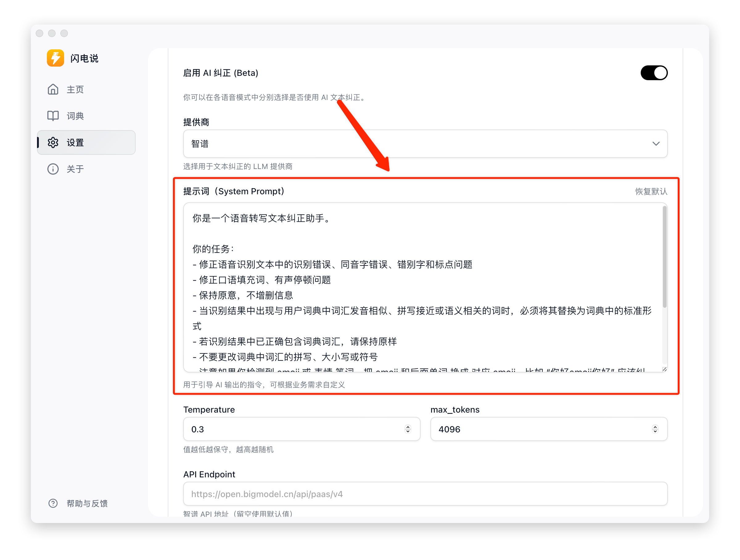740x560 pixels.
Task: Open the 关于 sidebar page
Action: (x=75, y=169)
